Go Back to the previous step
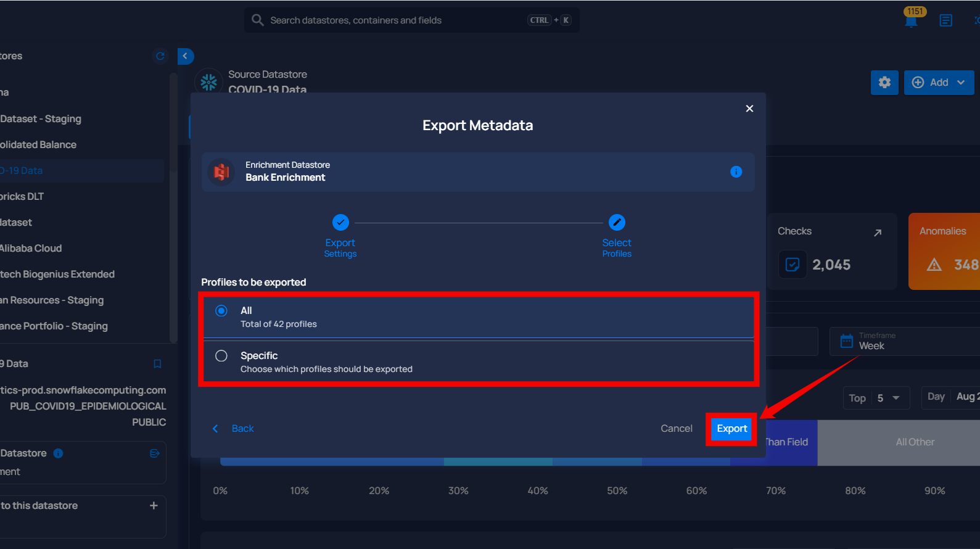The image size is (980, 549). coord(233,429)
